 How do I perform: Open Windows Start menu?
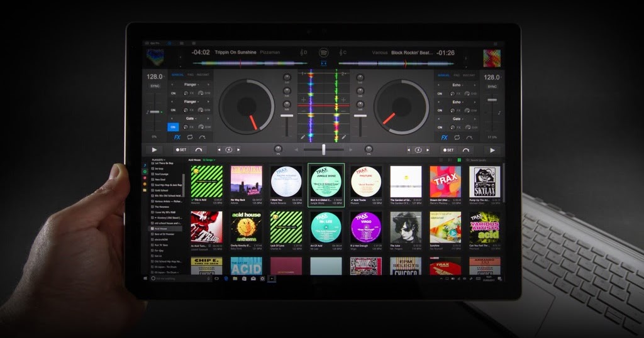click(145, 278)
